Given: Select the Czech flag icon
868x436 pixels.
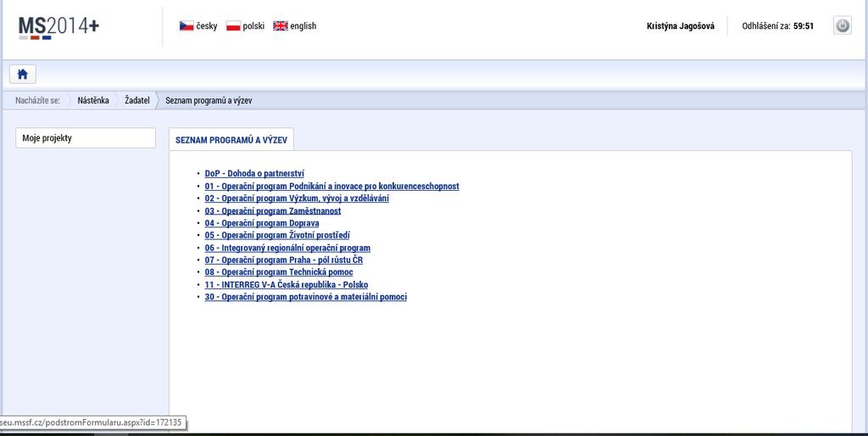Looking at the screenshot, I should (186, 26).
